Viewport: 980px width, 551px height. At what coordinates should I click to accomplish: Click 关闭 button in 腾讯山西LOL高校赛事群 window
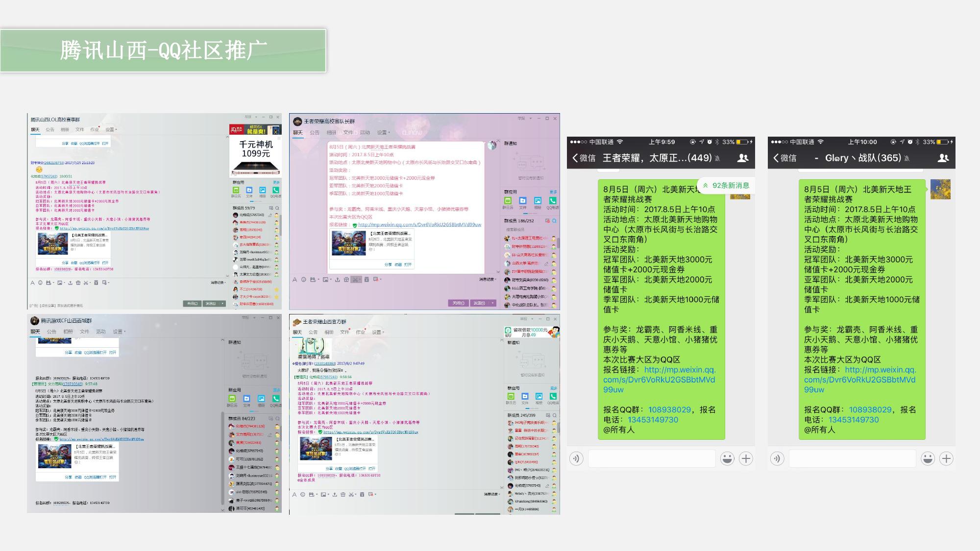pos(192,304)
